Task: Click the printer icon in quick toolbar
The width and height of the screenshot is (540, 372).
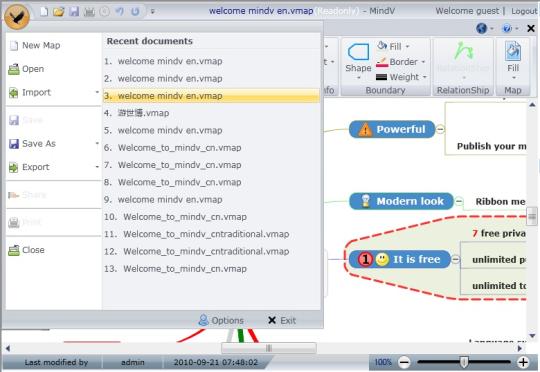Action: (x=89, y=12)
